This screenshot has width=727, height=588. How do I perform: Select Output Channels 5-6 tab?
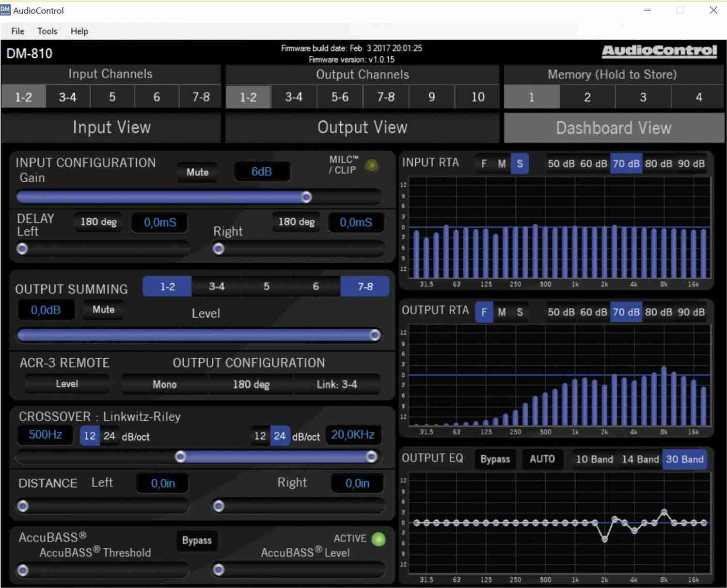click(340, 97)
